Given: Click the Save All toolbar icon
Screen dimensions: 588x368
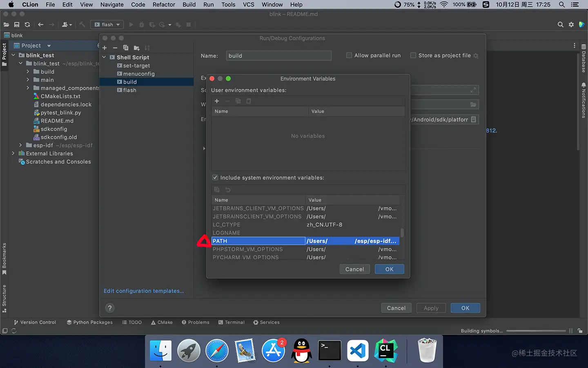Looking at the screenshot, I should click(17, 25).
